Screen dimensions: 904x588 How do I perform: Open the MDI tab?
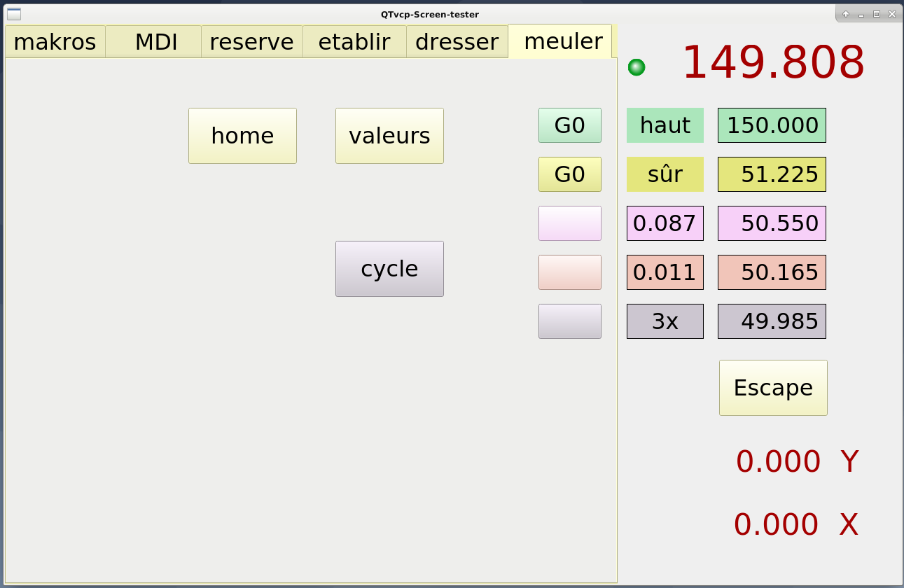(153, 42)
